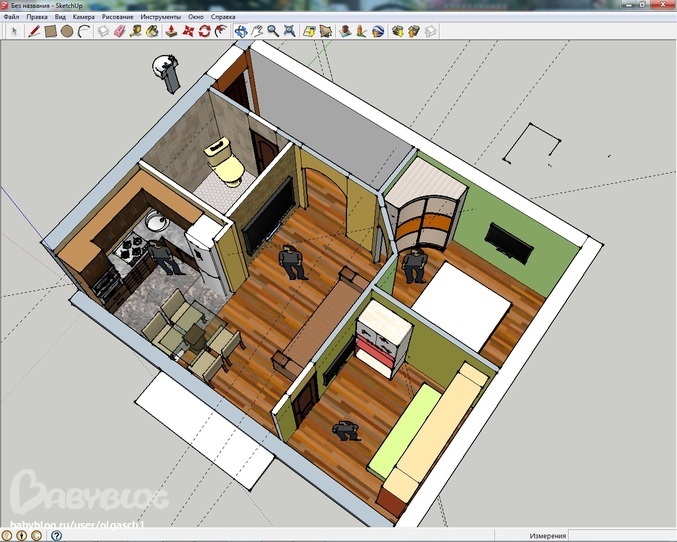Image resolution: width=677 pixels, height=542 pixels.
Task: Activate the Orbit camera tool
Action: [241, 31]
